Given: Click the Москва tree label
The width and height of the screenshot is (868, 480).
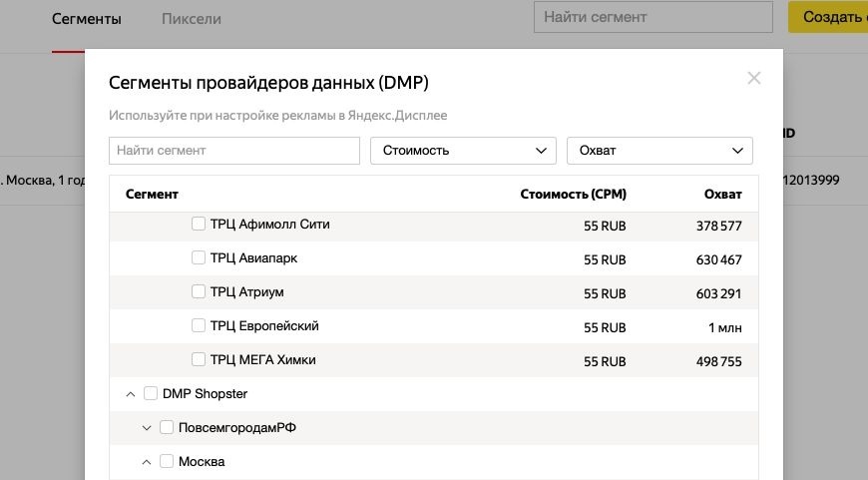Looking at the screenshot, I should coord(202,462).
